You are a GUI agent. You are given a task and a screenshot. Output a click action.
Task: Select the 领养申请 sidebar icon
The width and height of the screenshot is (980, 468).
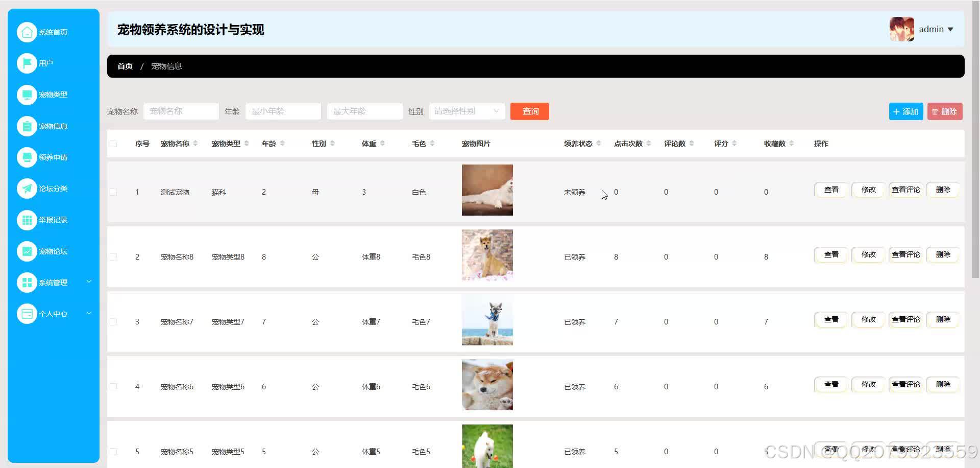point(28,157)
